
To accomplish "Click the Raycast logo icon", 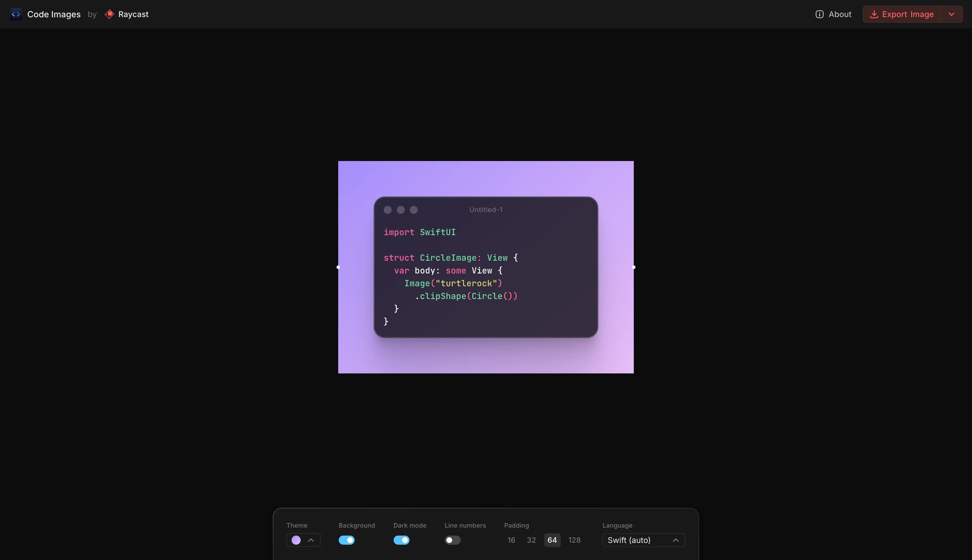I will [x=109, y=14].
